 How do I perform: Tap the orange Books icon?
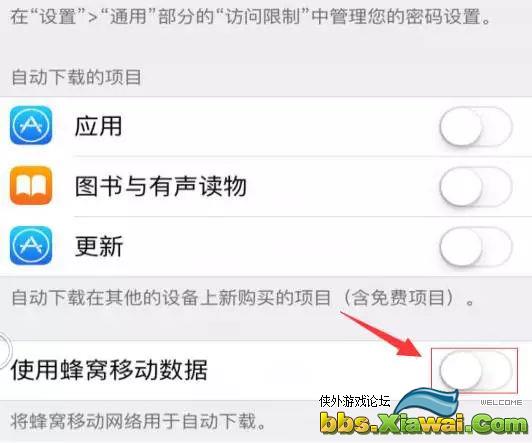[x=31, y=186]
